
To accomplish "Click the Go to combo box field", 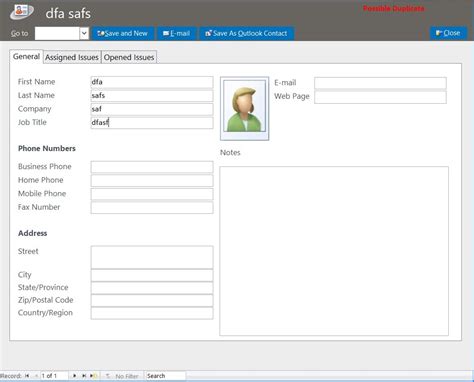I will pyautogui.click(x=57, y=33).
